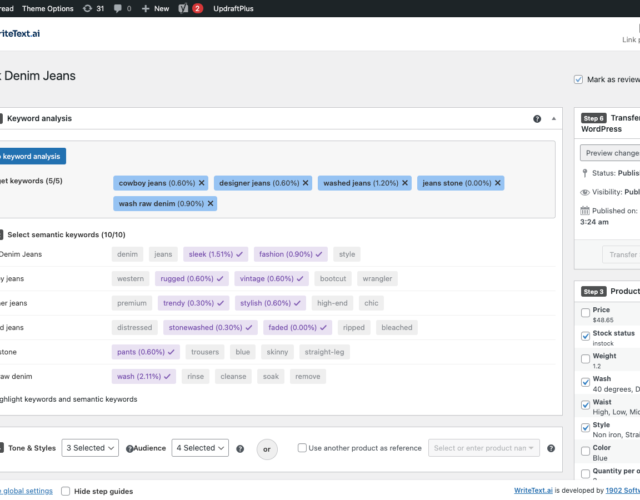Screen dimensions: 640x500
Task: Open Theme Options in admin bar
Action: (48, 8)
